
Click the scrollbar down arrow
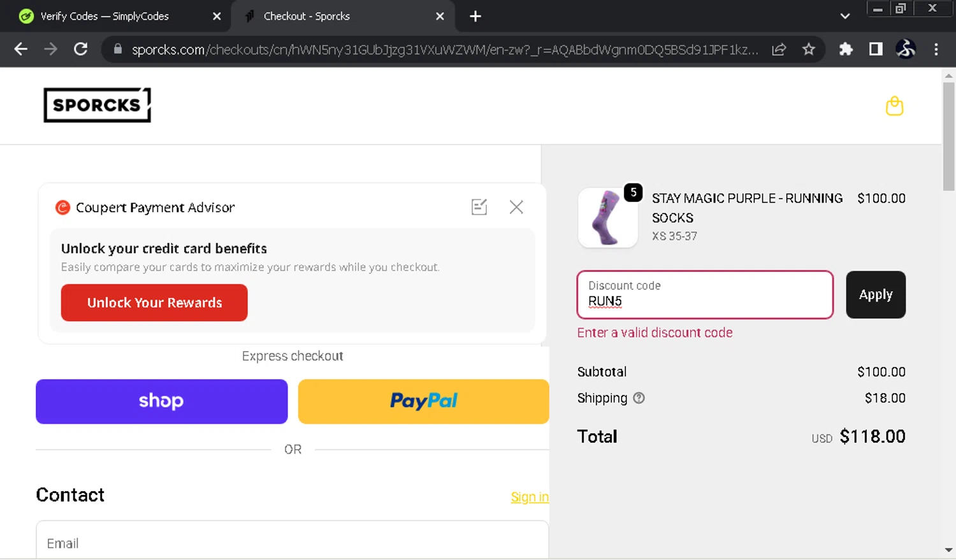click(948, 550)
